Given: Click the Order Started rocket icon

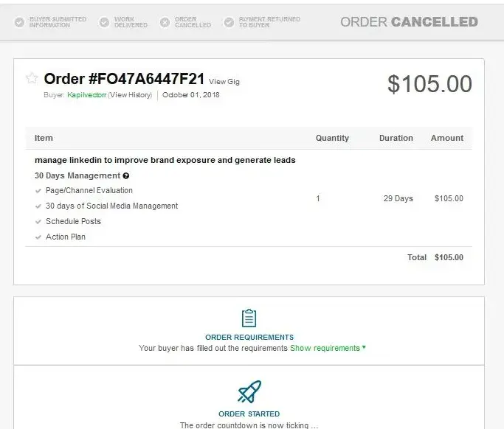Looking at the screenshot, I should 249,391.
